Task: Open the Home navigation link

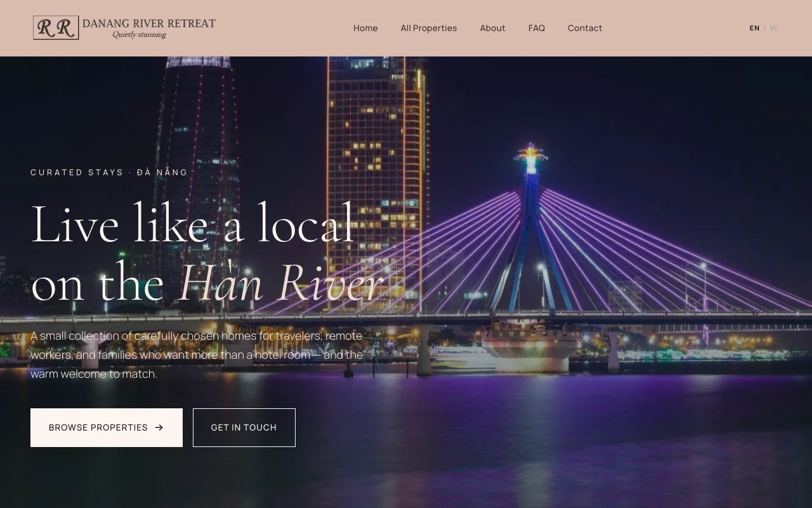Action: point(365,28)
